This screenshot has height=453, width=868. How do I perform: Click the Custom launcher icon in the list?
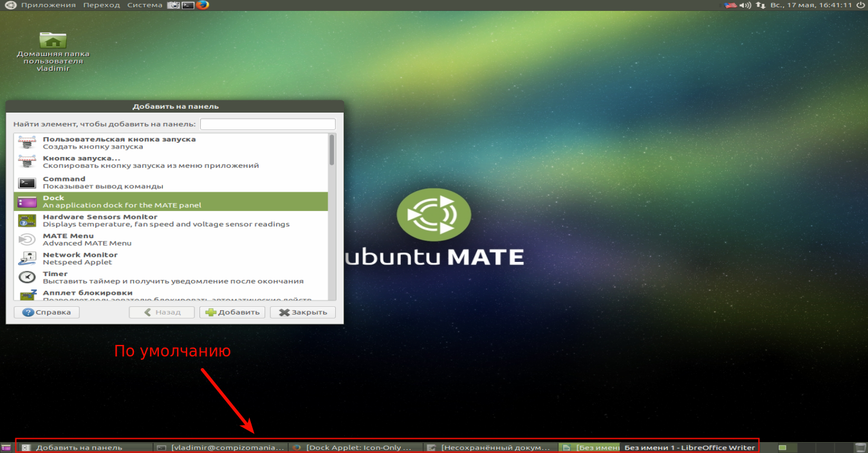(27, 142)
